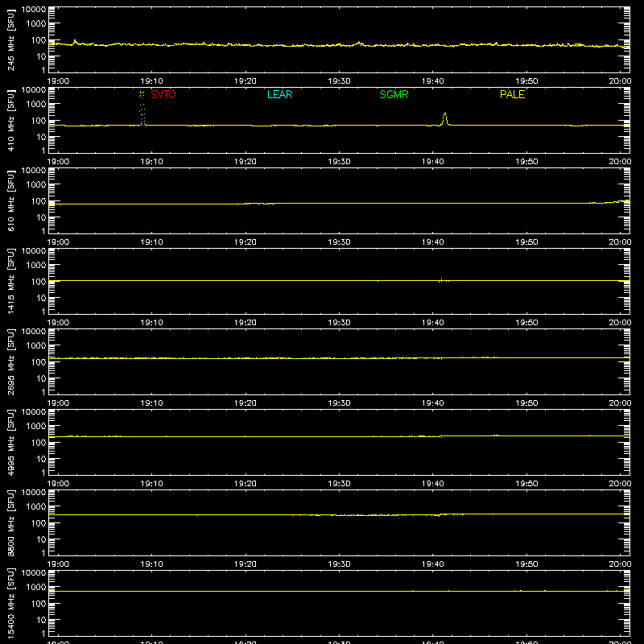Image resolution: width=644 pixels, height=644 pixels.
Task: Click the 19:10 tick label under the 410 MHz plot
Action: [151, 162]
